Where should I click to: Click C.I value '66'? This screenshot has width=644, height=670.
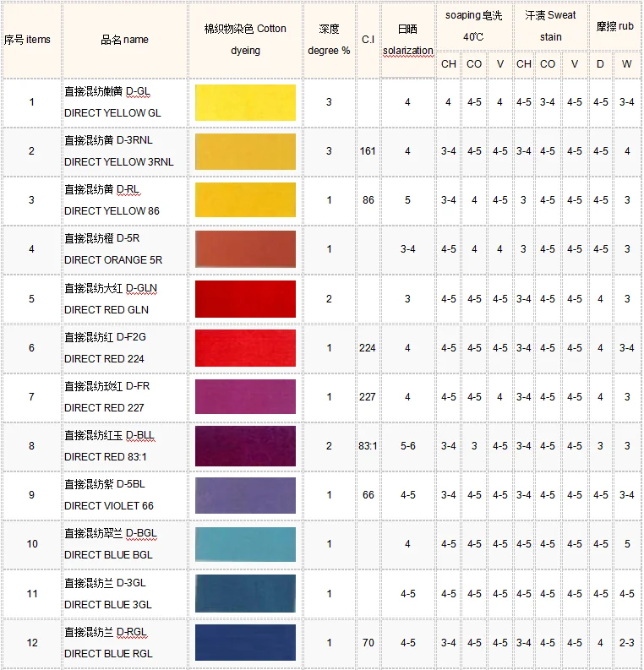[x=368, y=495]
